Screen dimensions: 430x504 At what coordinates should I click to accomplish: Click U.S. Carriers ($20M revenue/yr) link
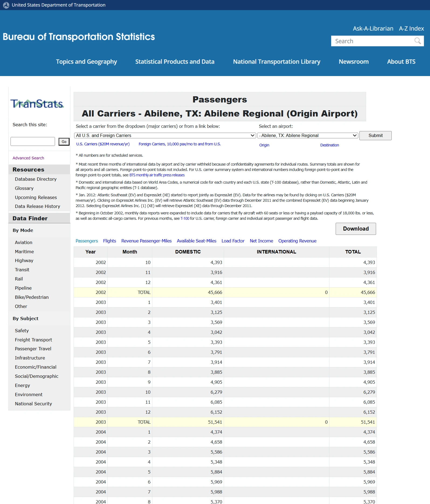(103, 144)
